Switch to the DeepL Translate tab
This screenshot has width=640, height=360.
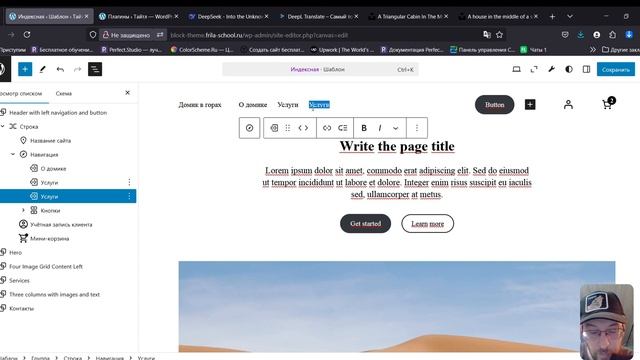319,16
